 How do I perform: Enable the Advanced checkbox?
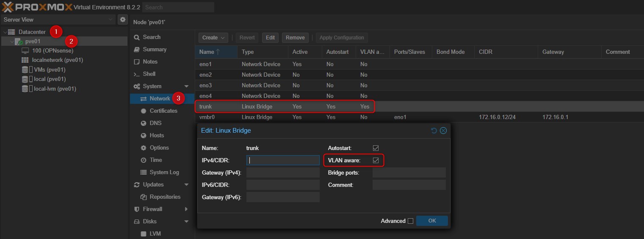coord(410,221)
